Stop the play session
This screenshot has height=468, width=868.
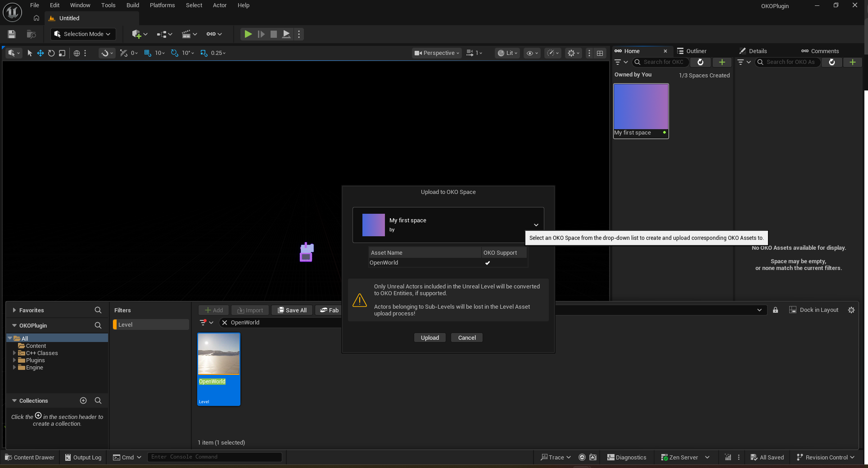click(273, 34)
